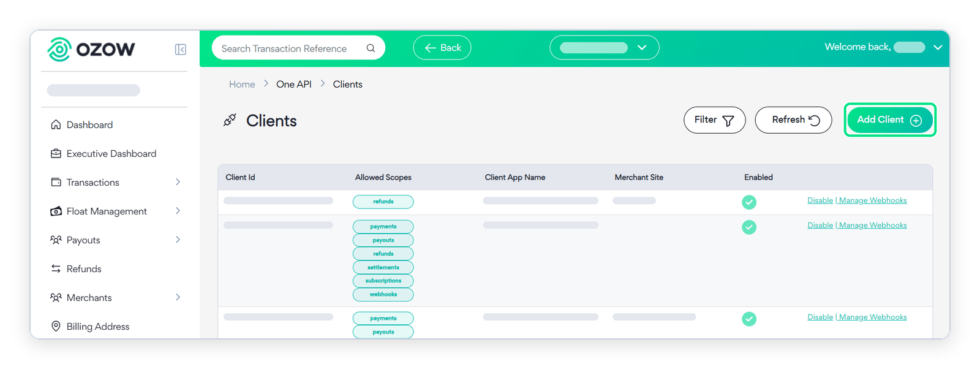Open Billing Address in the sidebar
The image size is (980, 369).
coord(98,326)
